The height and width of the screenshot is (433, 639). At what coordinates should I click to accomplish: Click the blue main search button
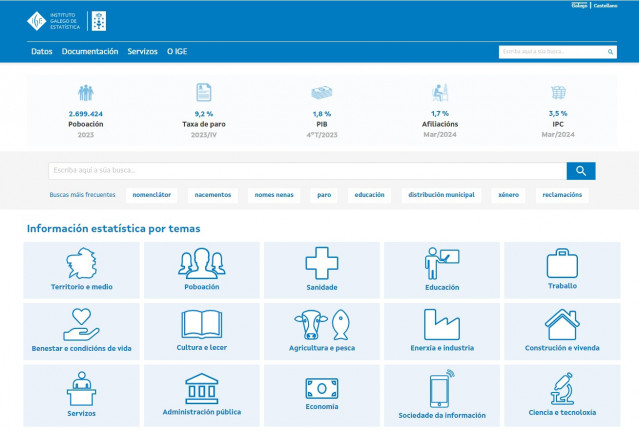click(x=581, y=171)
